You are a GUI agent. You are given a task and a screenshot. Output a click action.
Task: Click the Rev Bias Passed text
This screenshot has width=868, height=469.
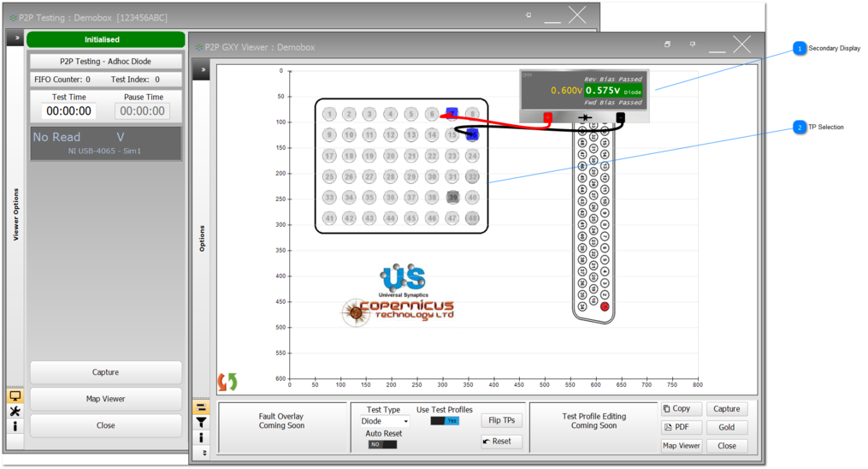coord(613,79)
